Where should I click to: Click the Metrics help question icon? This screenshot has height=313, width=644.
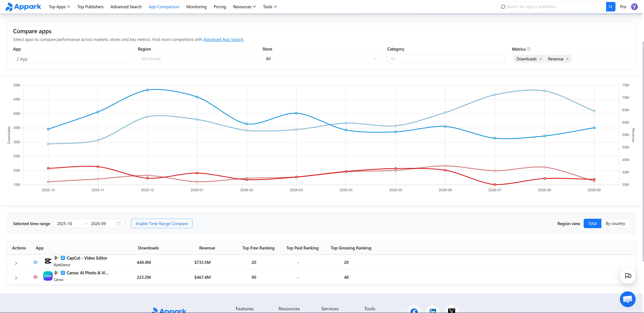[528, 49]
